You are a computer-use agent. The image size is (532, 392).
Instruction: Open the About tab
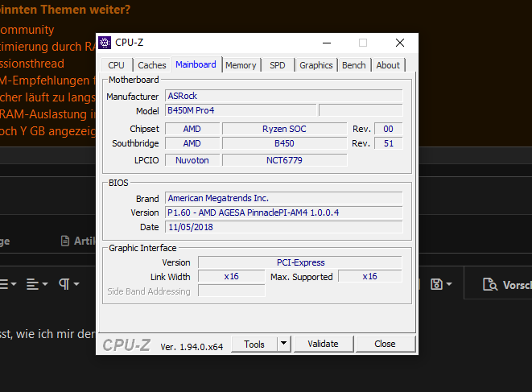click(388, 65)
